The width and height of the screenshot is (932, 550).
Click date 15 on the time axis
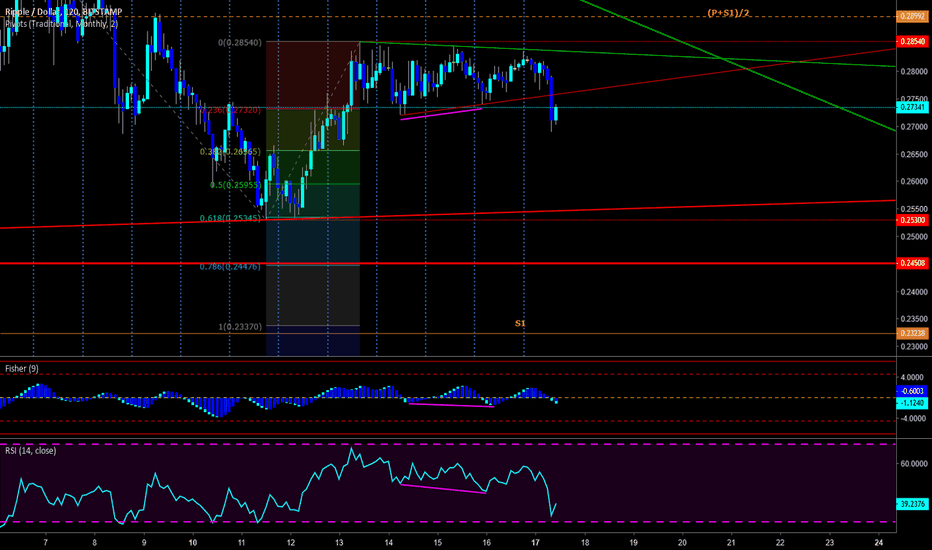[x=437, y=542]
